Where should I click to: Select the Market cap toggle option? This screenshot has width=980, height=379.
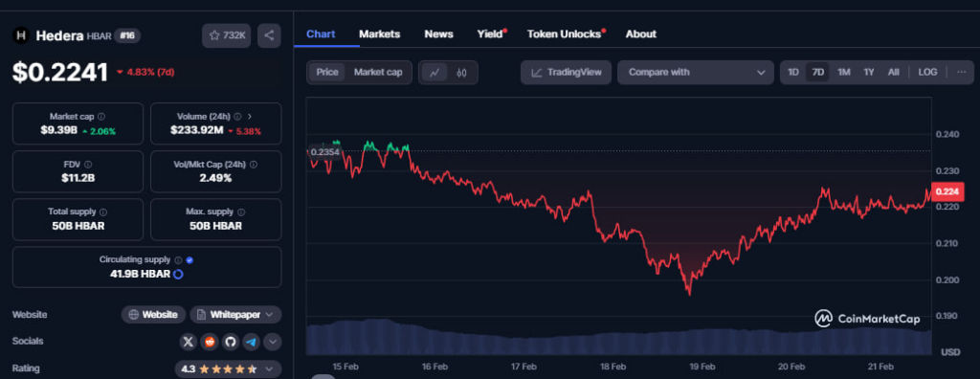378,73
